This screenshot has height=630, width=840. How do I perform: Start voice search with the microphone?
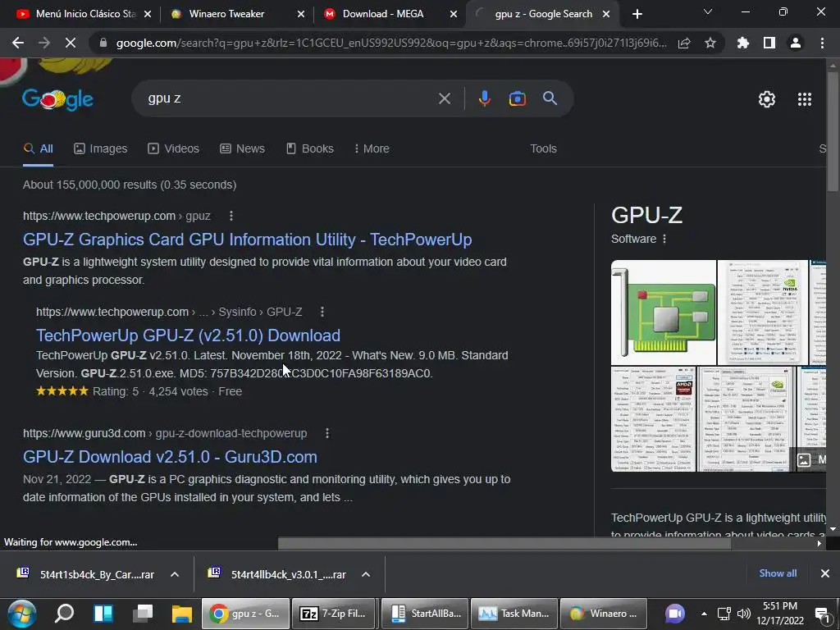coord(484,98)
